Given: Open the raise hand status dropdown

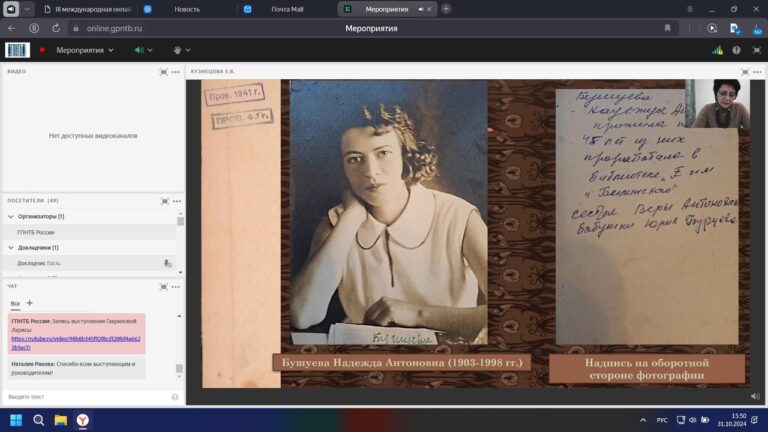Looking at the screenshot, I should [x=188, y=50].
